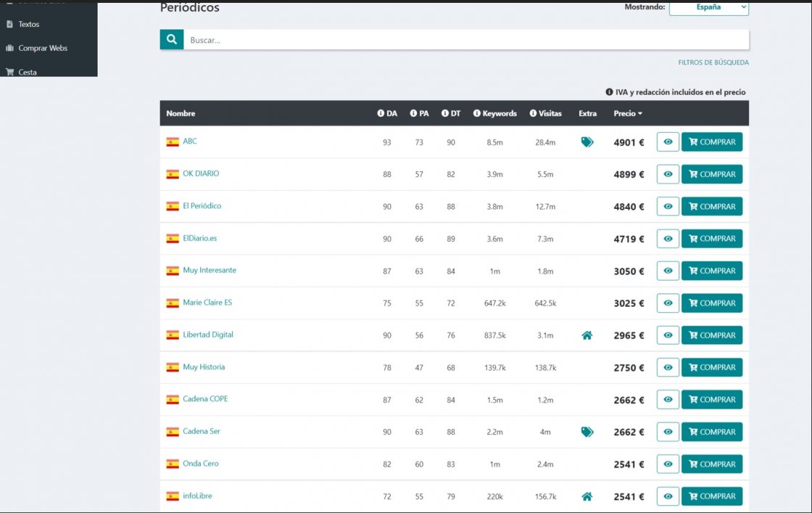Click the Visitas info icon in header
812x513 pixels.
coord(533,113)
